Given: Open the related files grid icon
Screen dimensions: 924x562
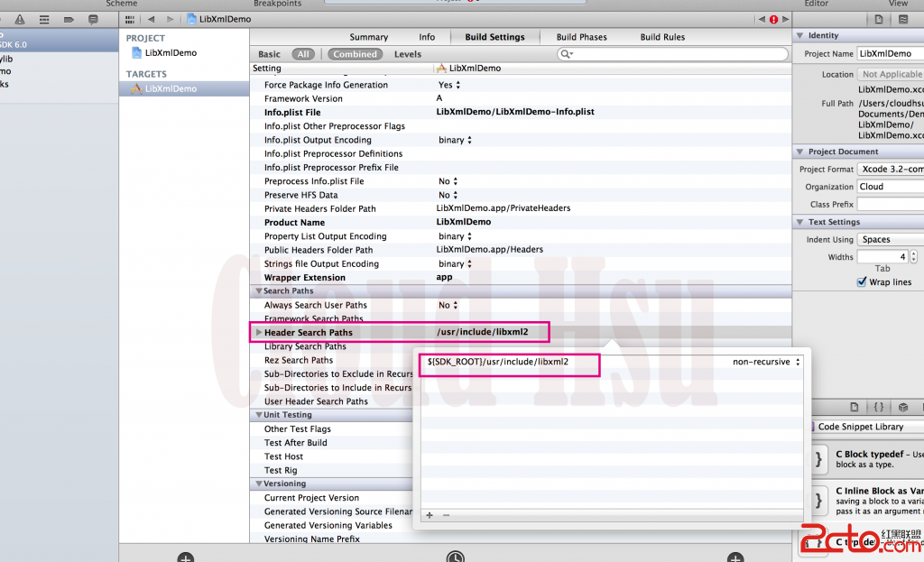Looking at the screenshot, I should click(130, 20).
